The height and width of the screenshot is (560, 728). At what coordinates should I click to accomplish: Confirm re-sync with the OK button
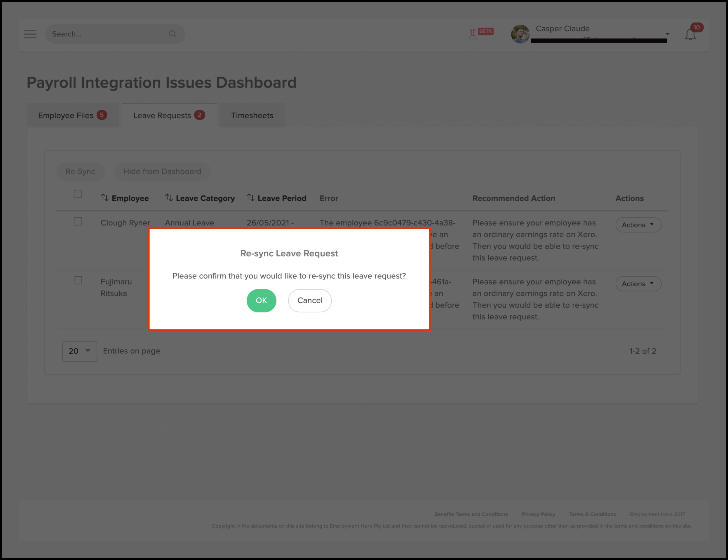pos(261,300)
